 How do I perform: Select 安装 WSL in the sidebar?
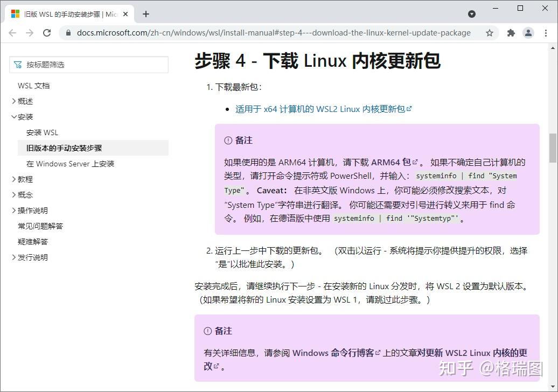43,132
